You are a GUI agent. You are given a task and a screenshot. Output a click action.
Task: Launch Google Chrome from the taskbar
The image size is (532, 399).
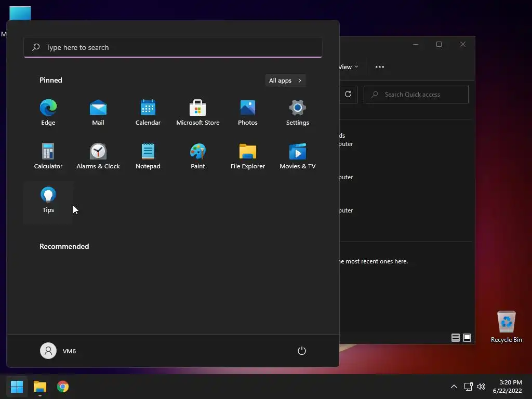click(63, 387)
